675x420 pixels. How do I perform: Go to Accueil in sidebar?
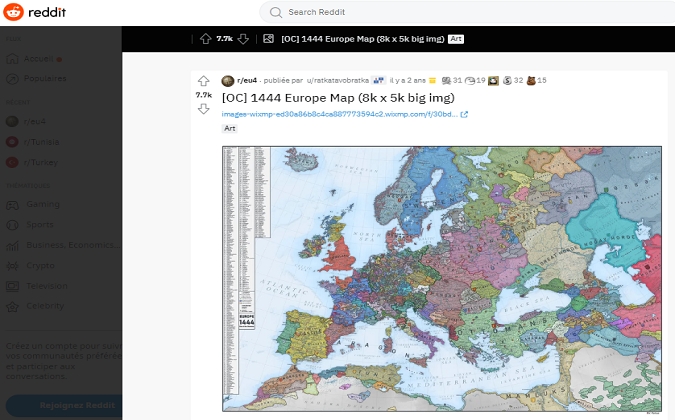point(38,59)
